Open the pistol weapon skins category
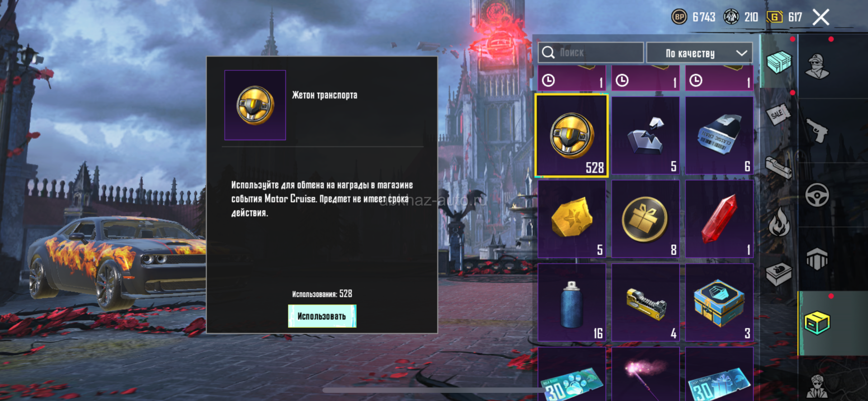 click(817, 131)
